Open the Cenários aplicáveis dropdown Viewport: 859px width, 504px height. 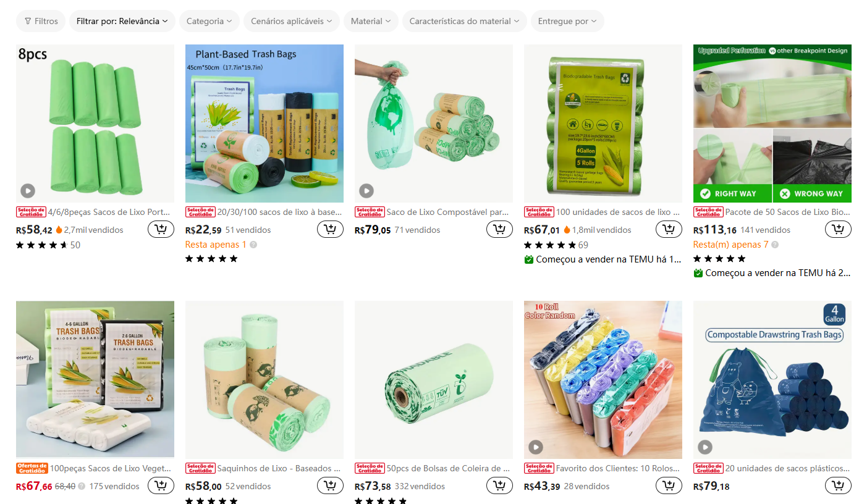pyautogui.click(x=292, y=21)
